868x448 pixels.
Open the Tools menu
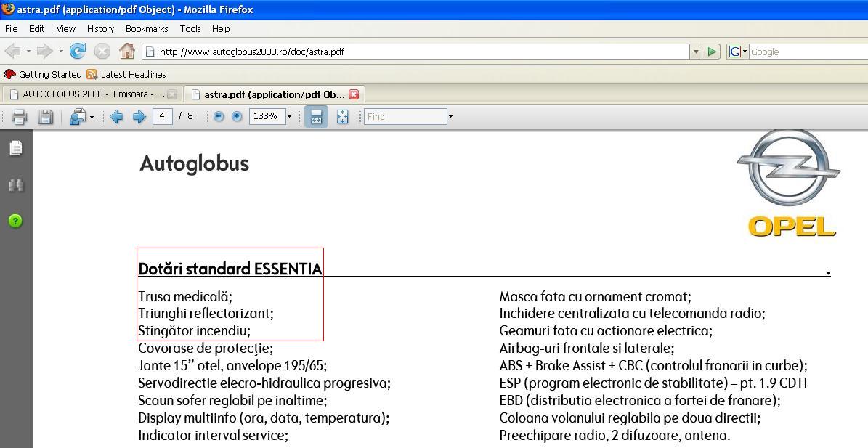coord(190,29)
